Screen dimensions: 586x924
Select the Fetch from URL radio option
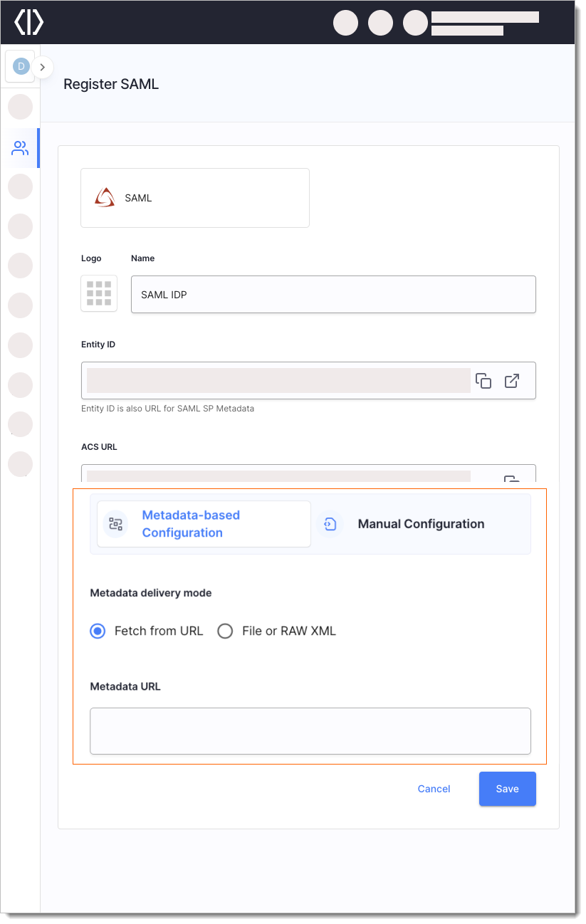click(x=98, y=631)
